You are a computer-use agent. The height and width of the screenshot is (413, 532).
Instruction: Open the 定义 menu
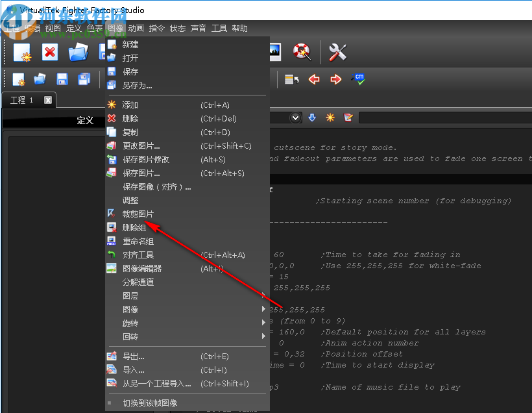coord(73,28)
